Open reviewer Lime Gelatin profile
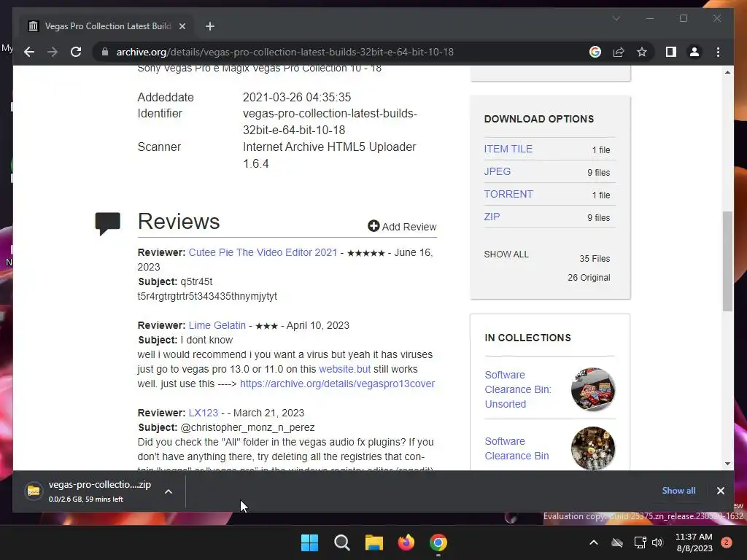The height and width of the screenshot is (560, 747). coord(217,325)
